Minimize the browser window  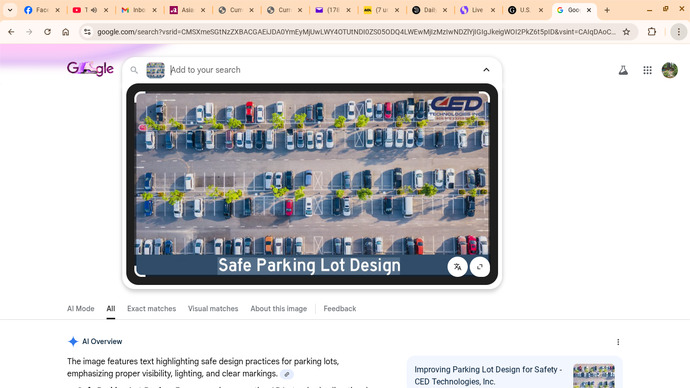(x=649, y=10)
